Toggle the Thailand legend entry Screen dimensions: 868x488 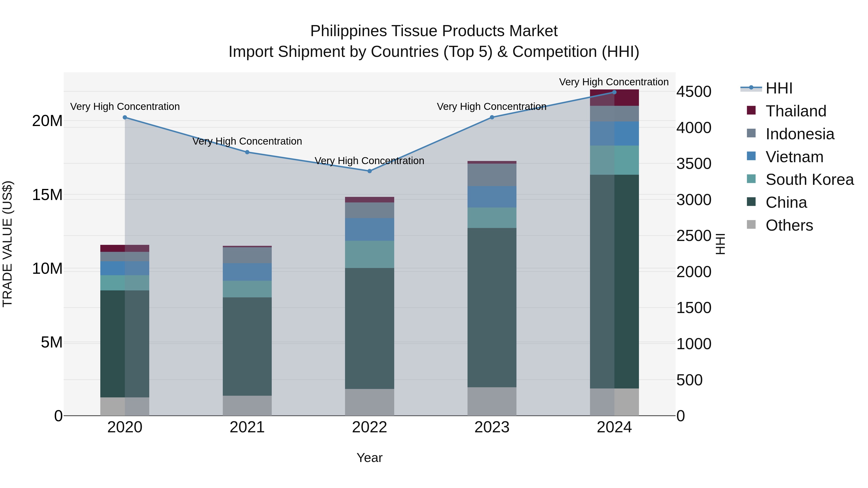tap(787, 111)
